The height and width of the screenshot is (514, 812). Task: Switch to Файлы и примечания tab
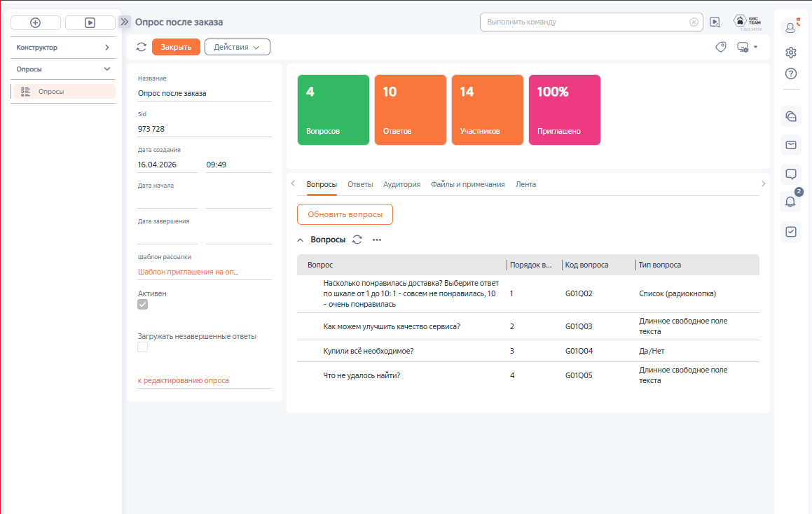467,184
